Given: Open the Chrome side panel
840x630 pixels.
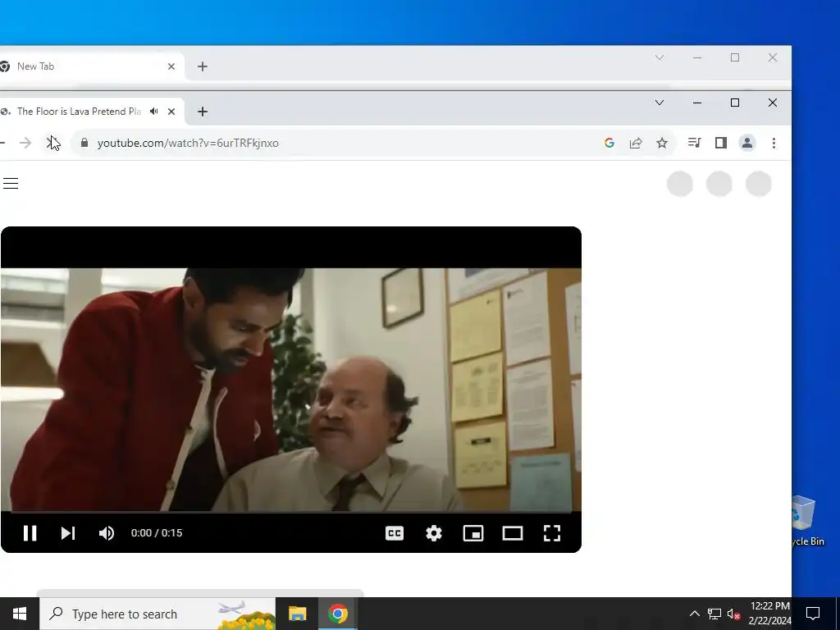Looking at the screenshot, I should (721, 143).
